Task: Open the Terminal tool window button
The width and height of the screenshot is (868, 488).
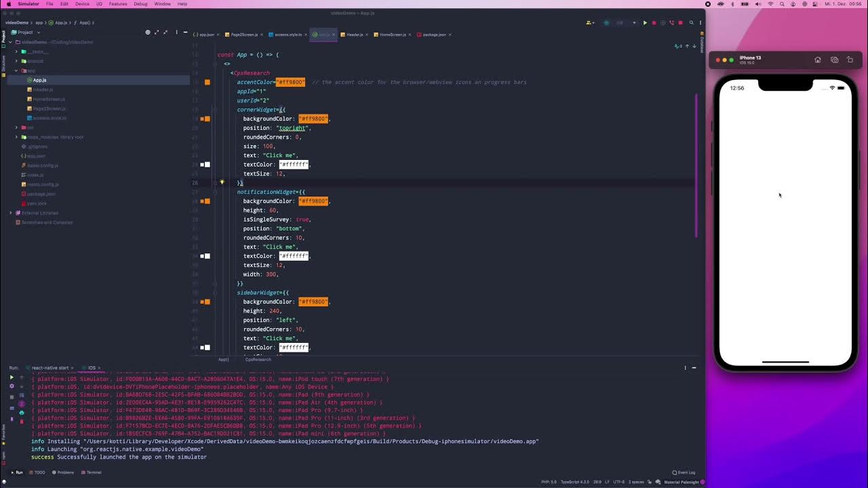Action: pyautogui.click(x=92, y=472)
